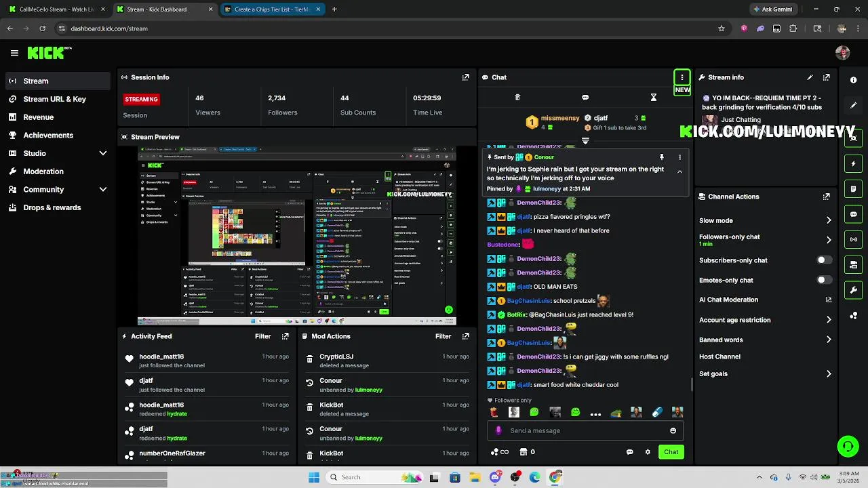Click hoodie_matt16 in Activity Feed first row

161,357
